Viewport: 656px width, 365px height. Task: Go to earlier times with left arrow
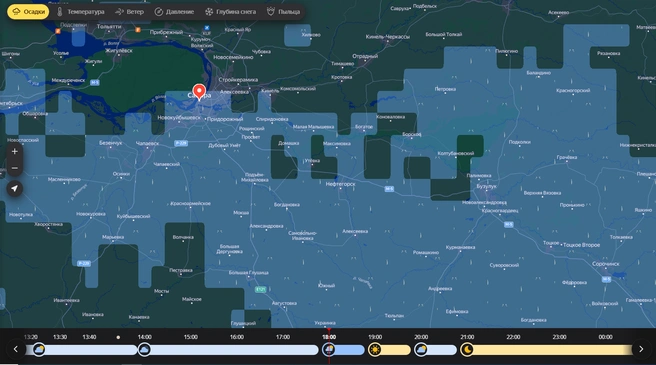coord(15,349)
